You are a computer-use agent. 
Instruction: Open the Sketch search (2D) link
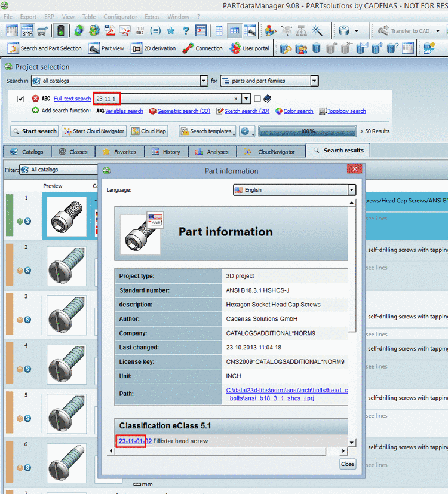[x=247, y=111]
